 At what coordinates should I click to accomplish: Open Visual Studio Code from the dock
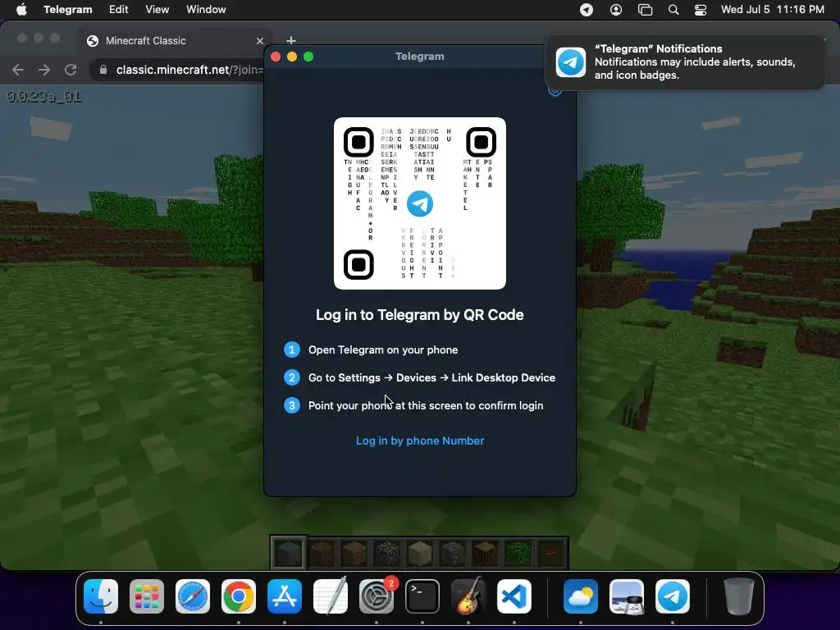click(x=514, y=596)
